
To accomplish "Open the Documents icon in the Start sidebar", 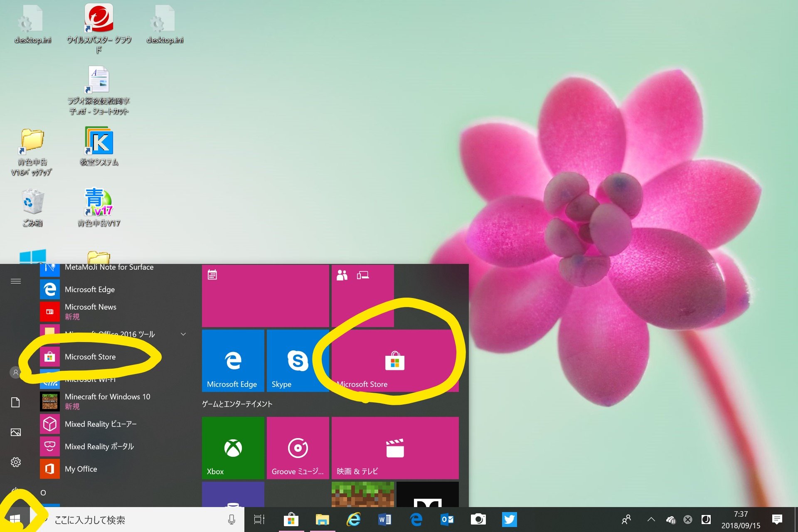I will point(15,402).
